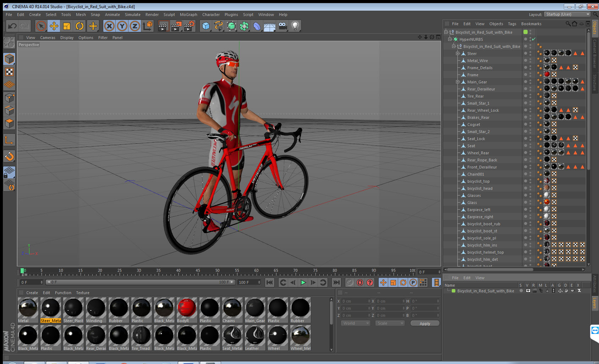Open the deformer objects palette

[257, 26]
